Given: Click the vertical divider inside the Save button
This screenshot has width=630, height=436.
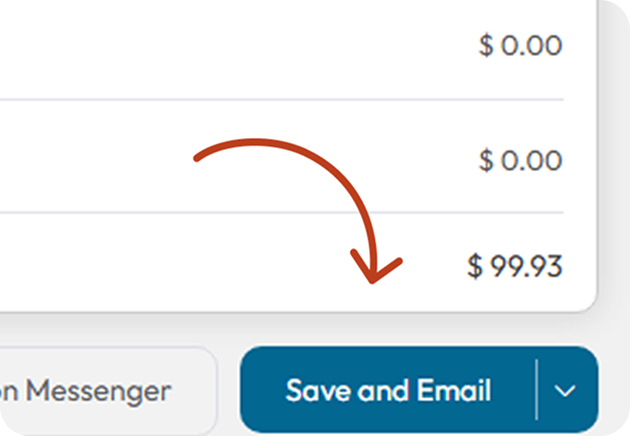Looking at the screenshot, I should (537, 390).
